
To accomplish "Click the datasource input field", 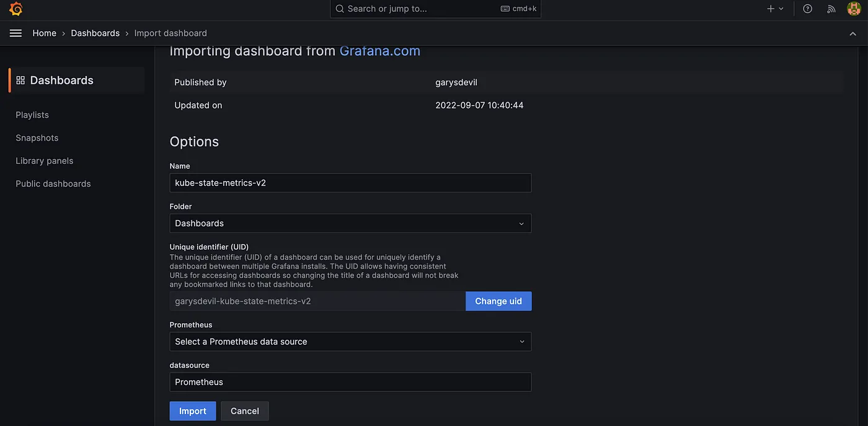I will click(350, 382).
